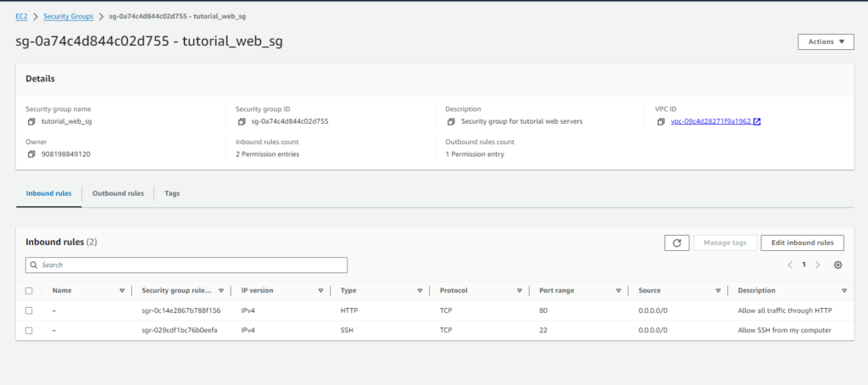
Task: Select all inbound rules with header checkbox
Action: (x=29, y=290)
